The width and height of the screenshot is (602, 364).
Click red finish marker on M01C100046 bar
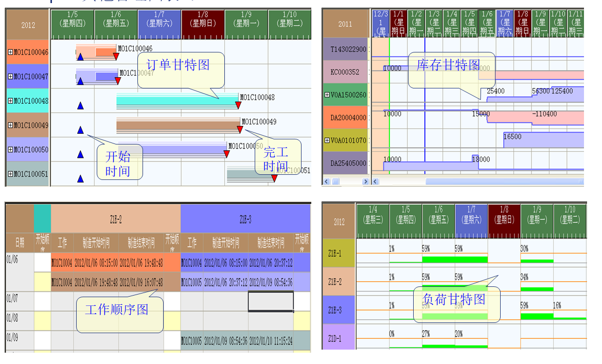pyautogui.click(x=116, y=56)
